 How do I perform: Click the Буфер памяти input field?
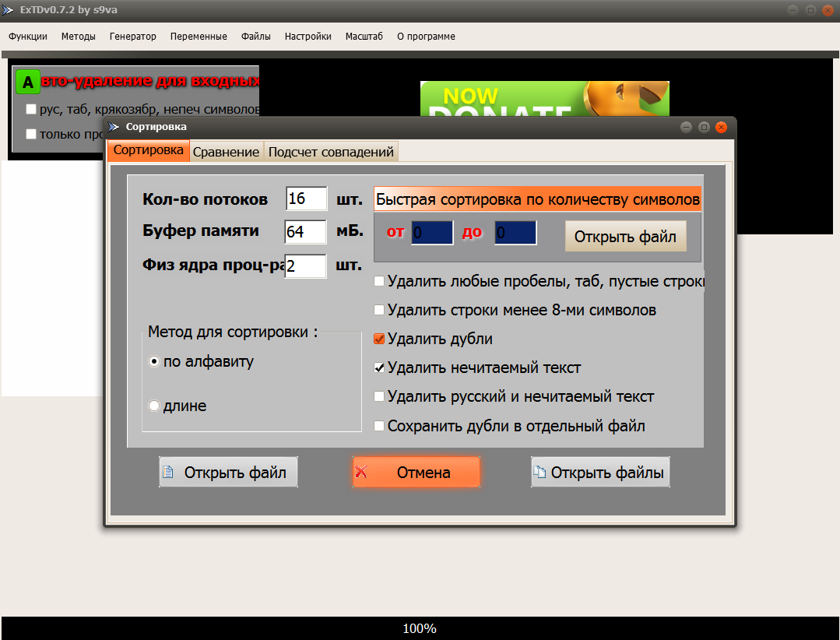pyautogui.click(x=305, y=232)
